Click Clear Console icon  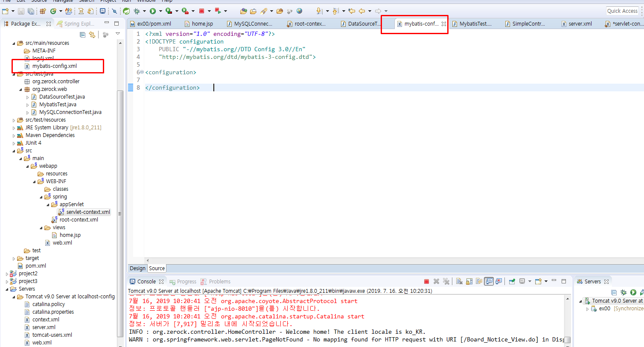point(459,281)
